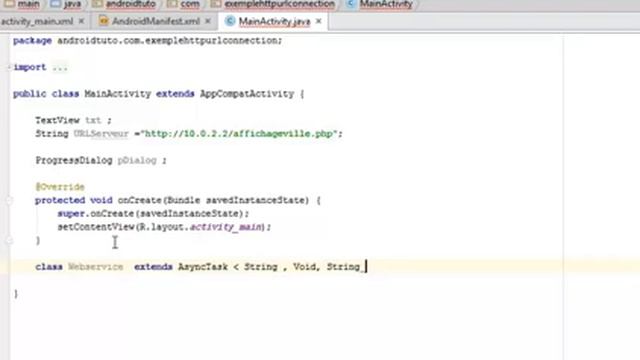Image resolution: width=640 pixels, height=360 pixels.
Task: Click activity_main in setContentView line
Action: tap(227, 227)
